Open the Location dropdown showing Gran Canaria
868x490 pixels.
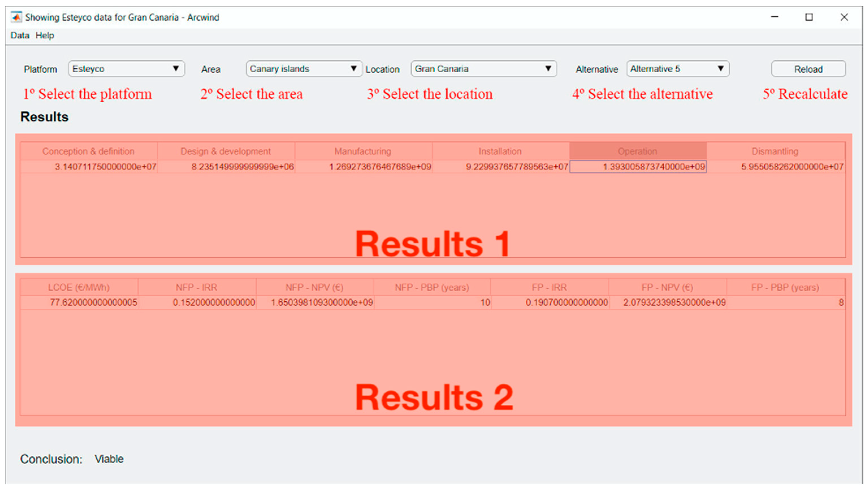(483, 69)
